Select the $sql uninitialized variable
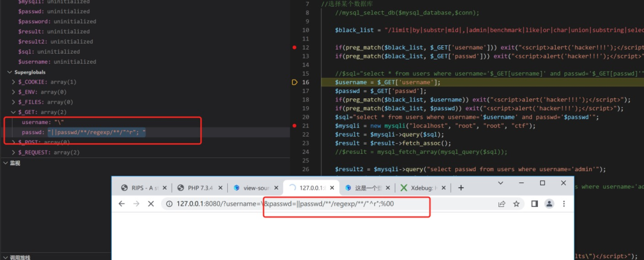This screenshot has height=260, width=644. [x=48, y=52]
